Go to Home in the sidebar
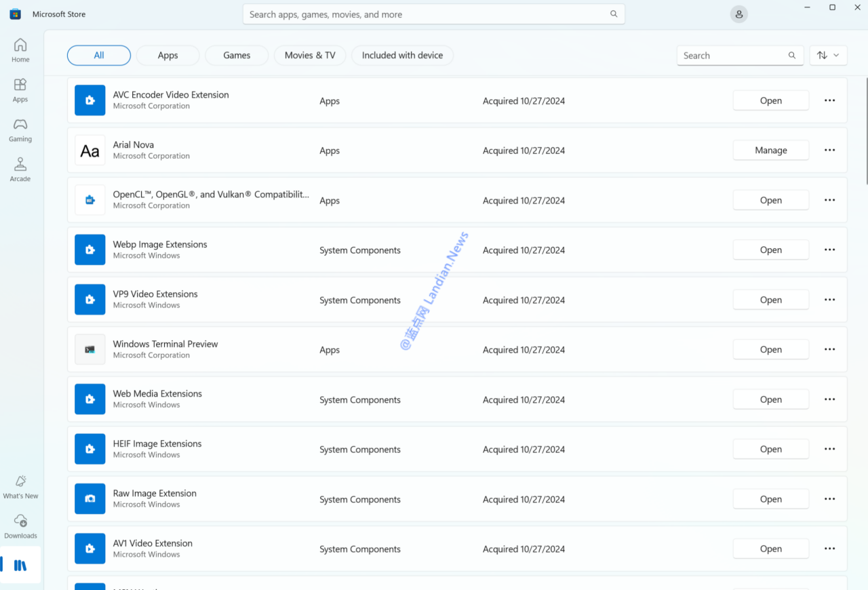The height and width of the screenshot is (590, 868). click(20, 50)
